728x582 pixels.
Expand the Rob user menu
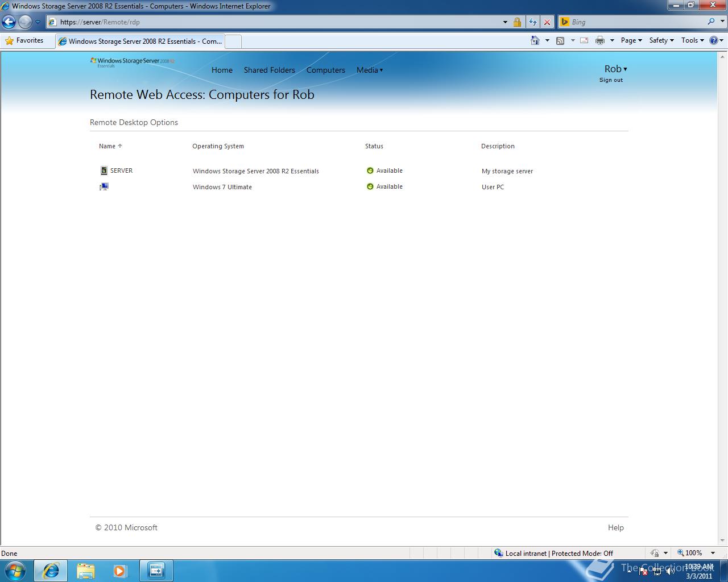tap(615, 69)
